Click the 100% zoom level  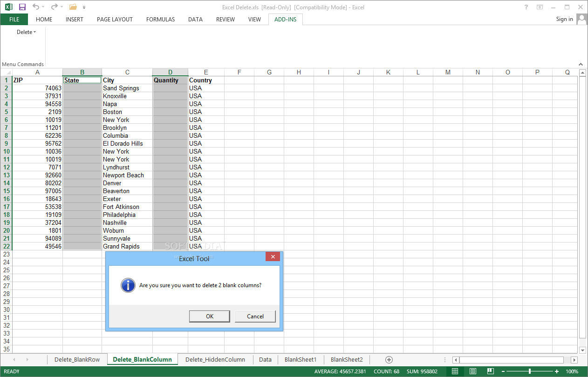coord(572,371)
